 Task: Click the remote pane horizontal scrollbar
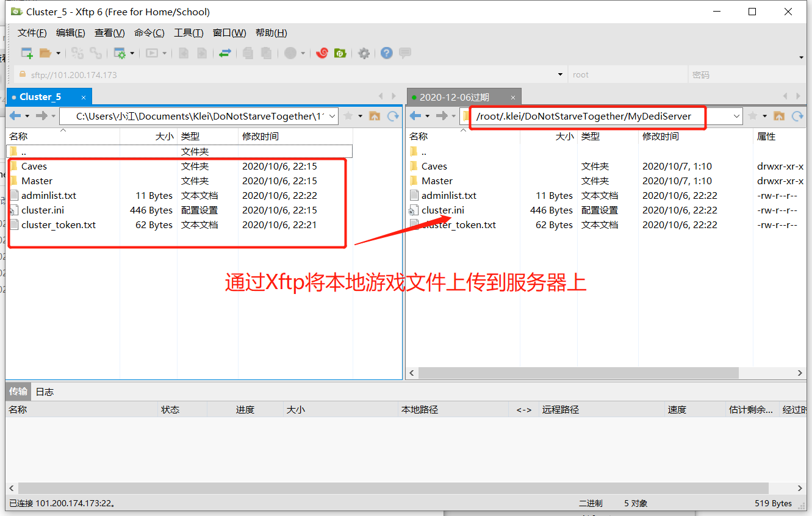(x=578, y=373)
